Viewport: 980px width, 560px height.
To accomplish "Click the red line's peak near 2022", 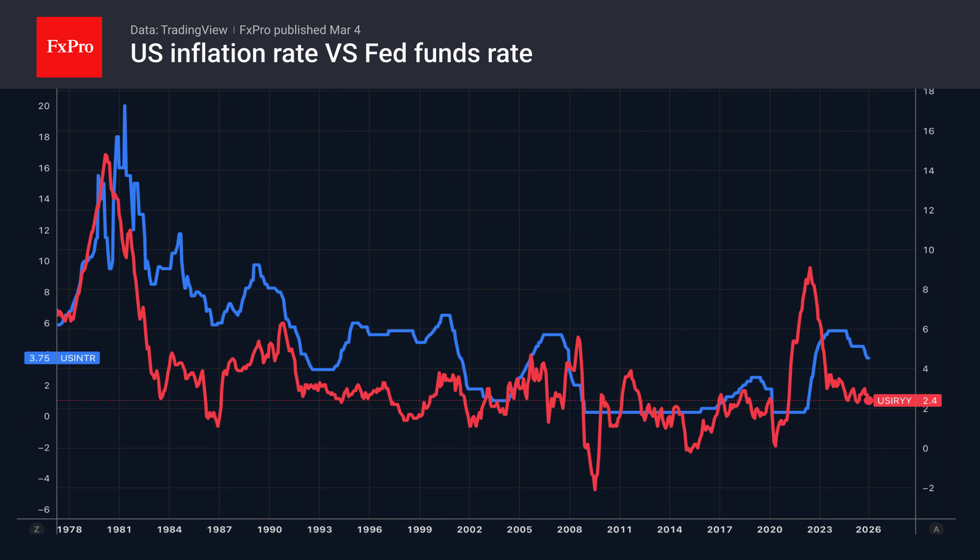I will pos(809,268).
